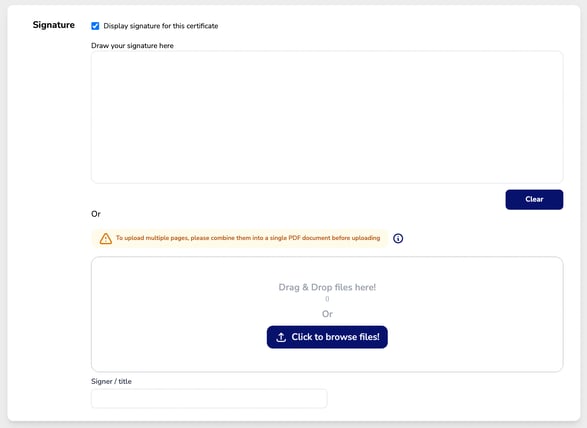Screen dimensions: 587x428
Task: Click the Draw your signature here label
Action: [x=132, y=46]
